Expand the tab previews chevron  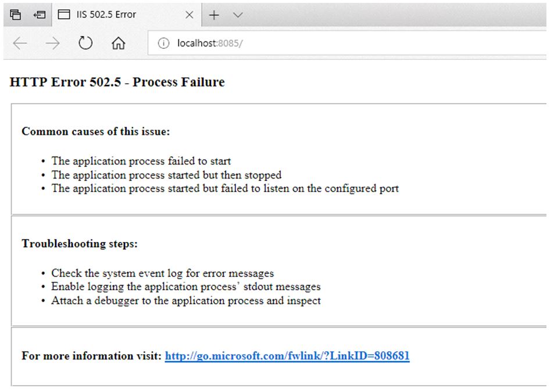tap(238, 15)
